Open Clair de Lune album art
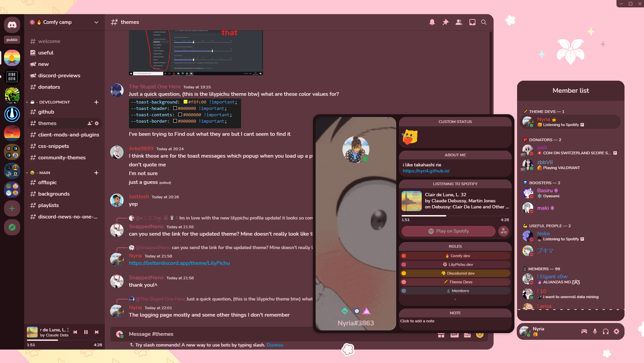 pos(412,201)
